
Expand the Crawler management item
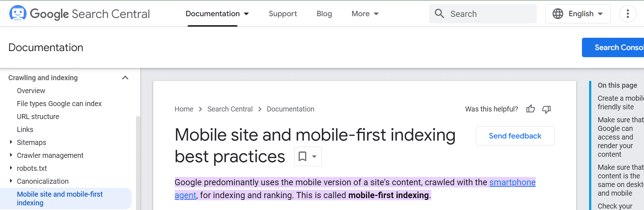pyautogui.click(x=11, y=155)
